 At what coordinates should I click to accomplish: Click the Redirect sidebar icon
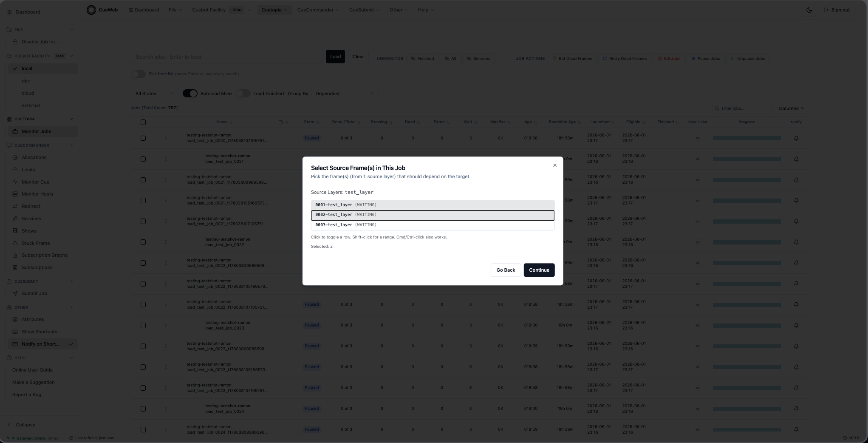(15, 206)
